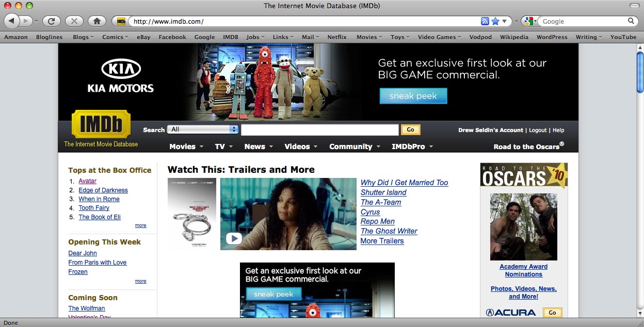The height and width of the screenshot is (327, 644).
Task: Expand the Movies navigation menu
Action: point(186,146)
